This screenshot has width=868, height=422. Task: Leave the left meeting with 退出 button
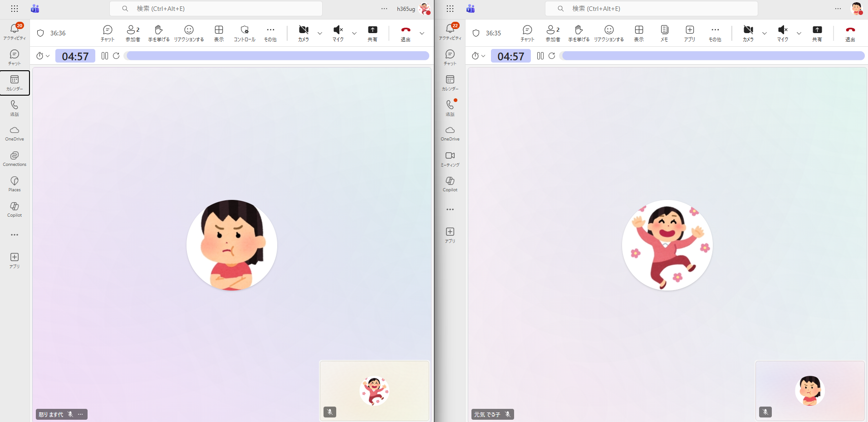click(x=406, y=33)
